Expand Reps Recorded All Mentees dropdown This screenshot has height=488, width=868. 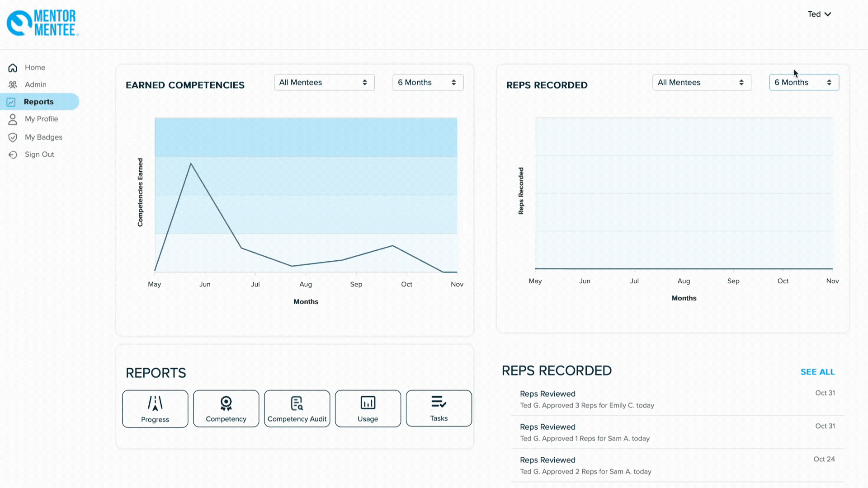tap(702, 82)
